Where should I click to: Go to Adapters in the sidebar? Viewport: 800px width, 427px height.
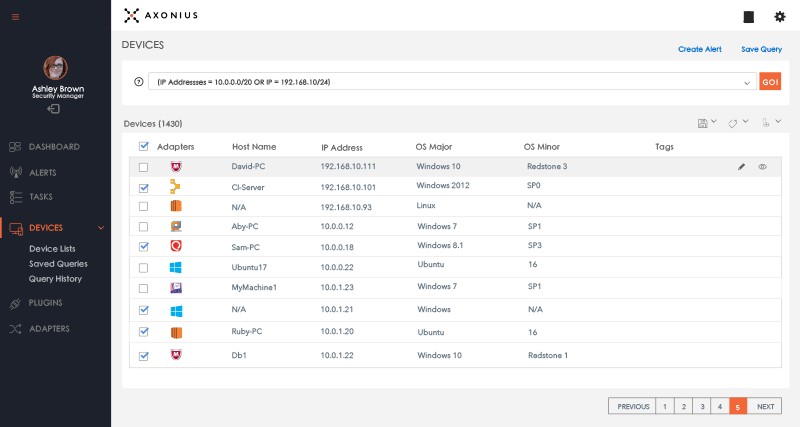coord(49,328)
